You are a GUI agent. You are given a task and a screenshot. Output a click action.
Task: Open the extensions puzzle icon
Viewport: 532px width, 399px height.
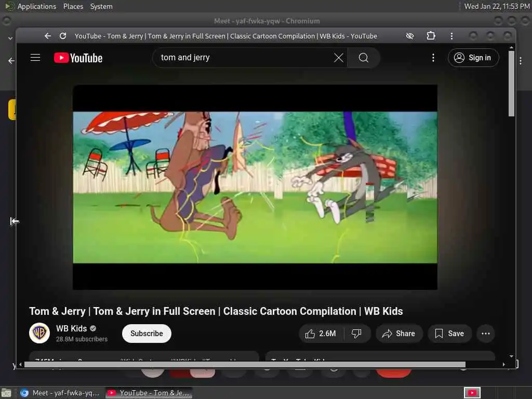pos(431,36)
